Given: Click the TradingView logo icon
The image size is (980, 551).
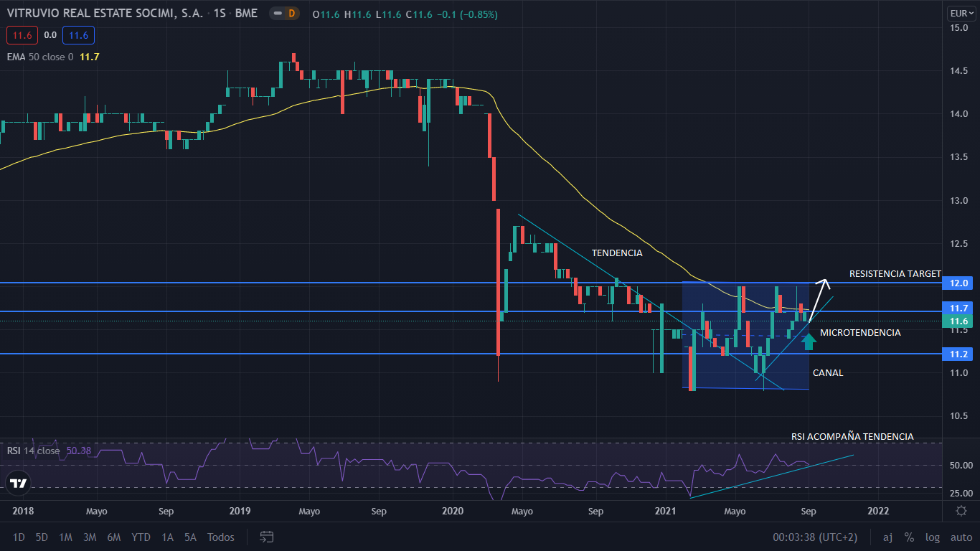Looking at the screenshot, I should 19,483.
